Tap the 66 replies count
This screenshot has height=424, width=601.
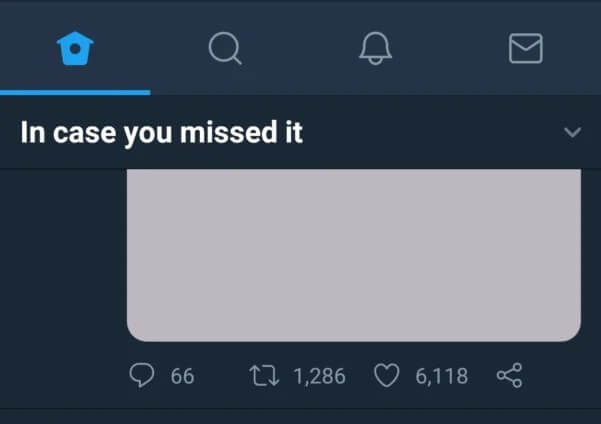tap(182, 376)
